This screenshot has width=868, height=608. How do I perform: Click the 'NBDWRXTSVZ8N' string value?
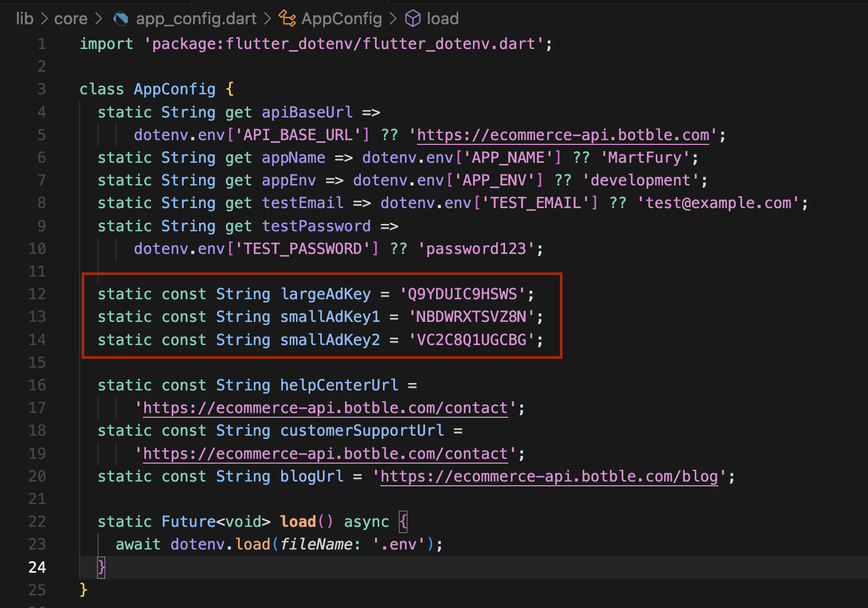click(471, 317)
